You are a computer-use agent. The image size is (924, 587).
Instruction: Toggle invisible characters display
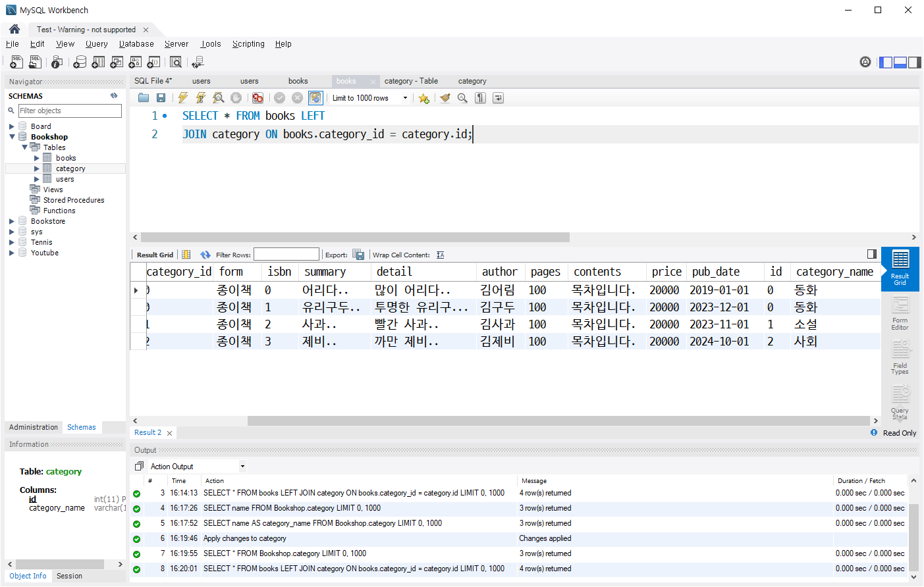pyautogui.click(x=481, y=98)
